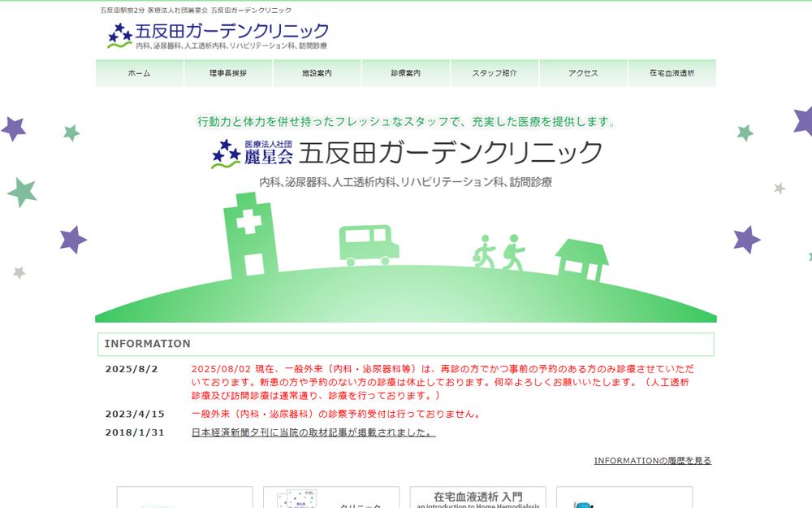
Task: Select the 2025/8/2 date entry
Action: [132, 369]
